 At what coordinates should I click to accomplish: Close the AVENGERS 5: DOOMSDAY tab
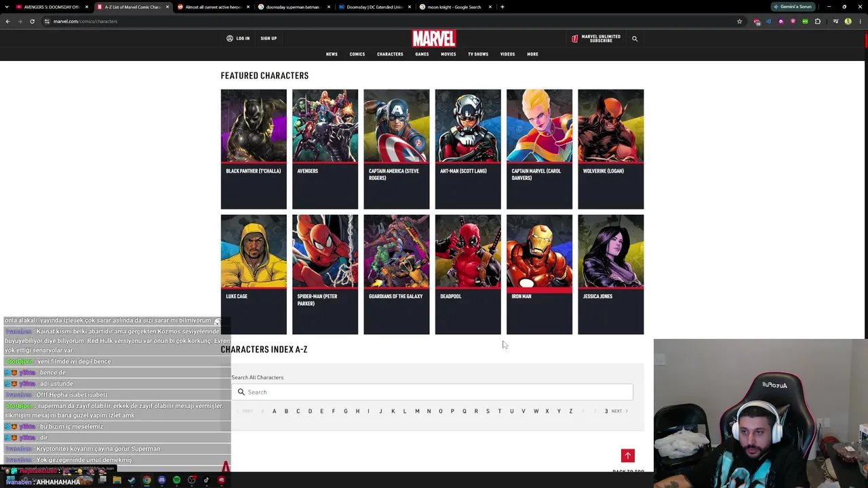(x=86, y=7)
